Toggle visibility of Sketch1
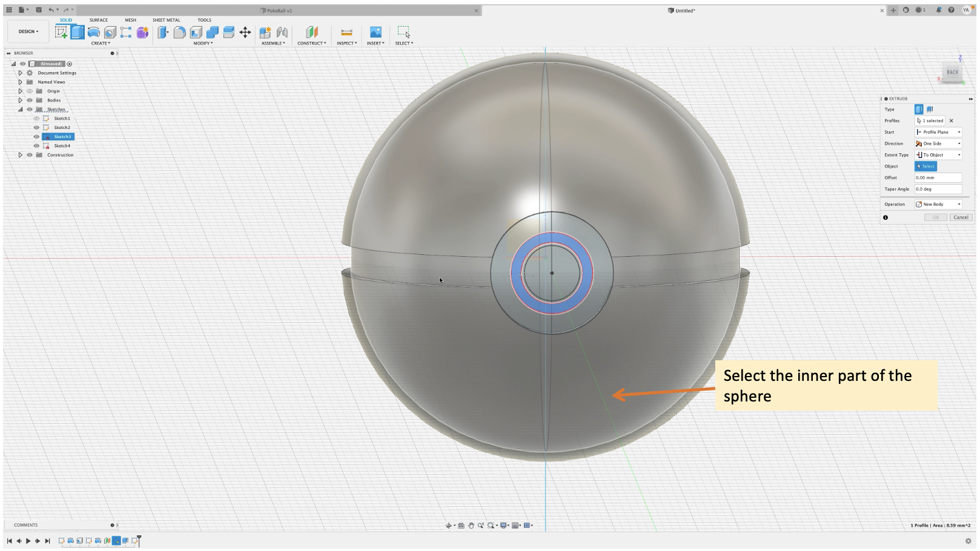This screenshot has height=551, width=980. pos(36,119)
